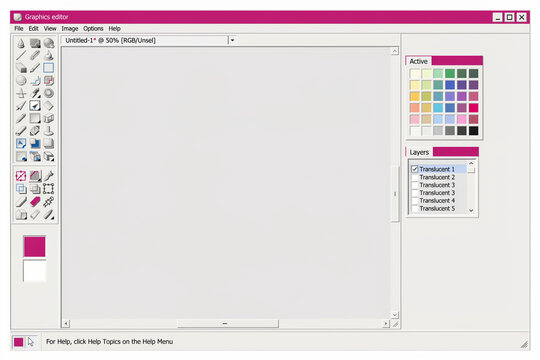
Task: Select the square with blue drop shadow
Action: (35, 143)
